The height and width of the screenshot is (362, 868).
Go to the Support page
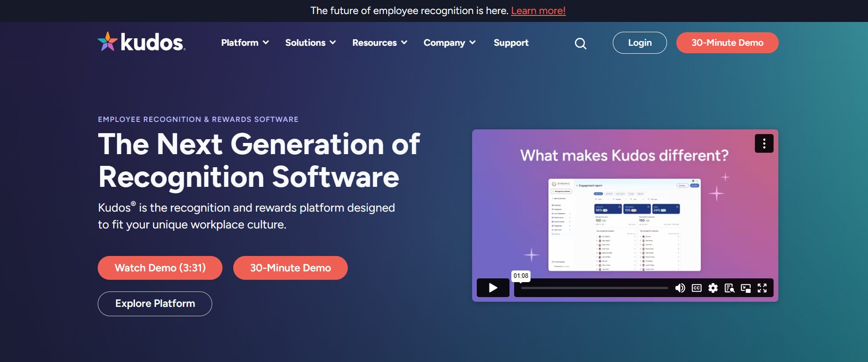(511, 43)
